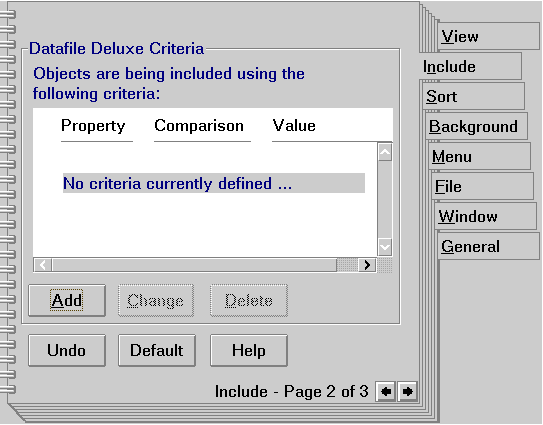Click the horizontal scrollbar track
This screenshot has width=543, height=425.
pyautogui.click(x=194, y=265)
